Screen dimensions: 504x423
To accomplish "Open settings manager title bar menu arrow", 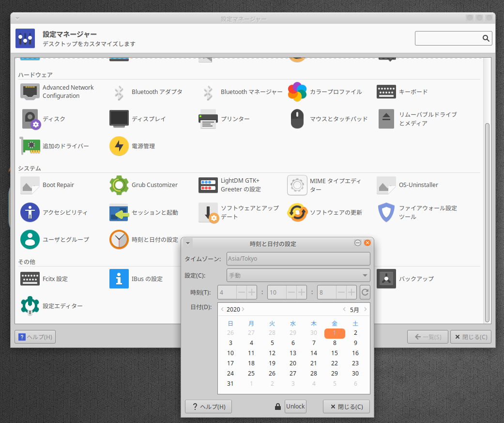I will [17, 19].
